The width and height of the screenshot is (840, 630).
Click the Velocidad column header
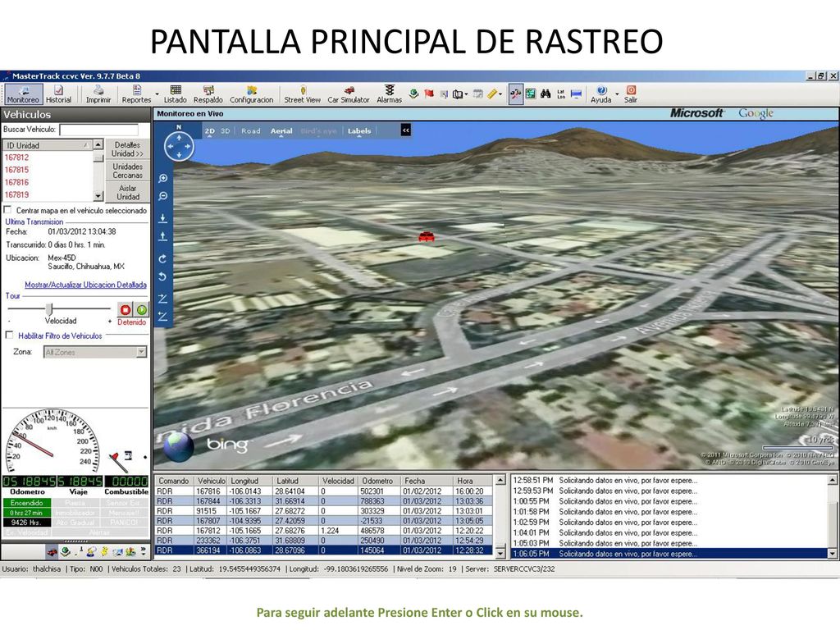click(338, 481)
